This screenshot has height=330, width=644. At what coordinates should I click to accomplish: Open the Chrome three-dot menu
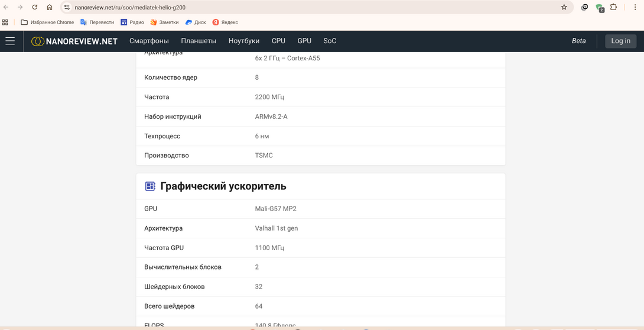click(x=636, y=7)
